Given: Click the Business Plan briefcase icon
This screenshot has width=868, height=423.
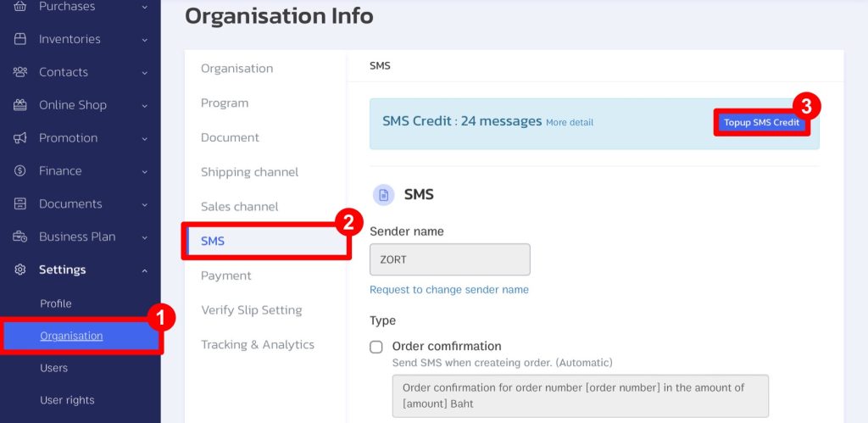Looking at the screenshot, I should 20,237.
